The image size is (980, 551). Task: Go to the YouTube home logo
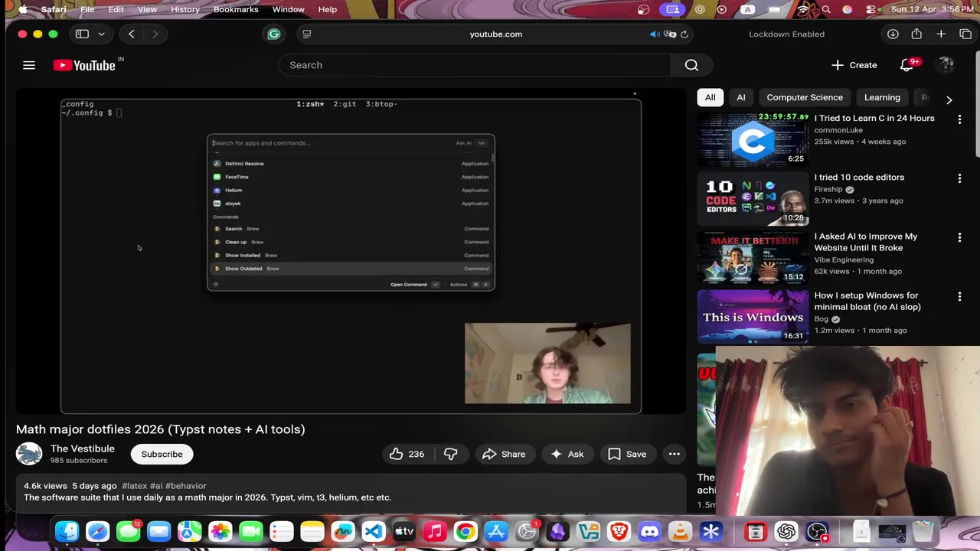[x=84, y=65]
